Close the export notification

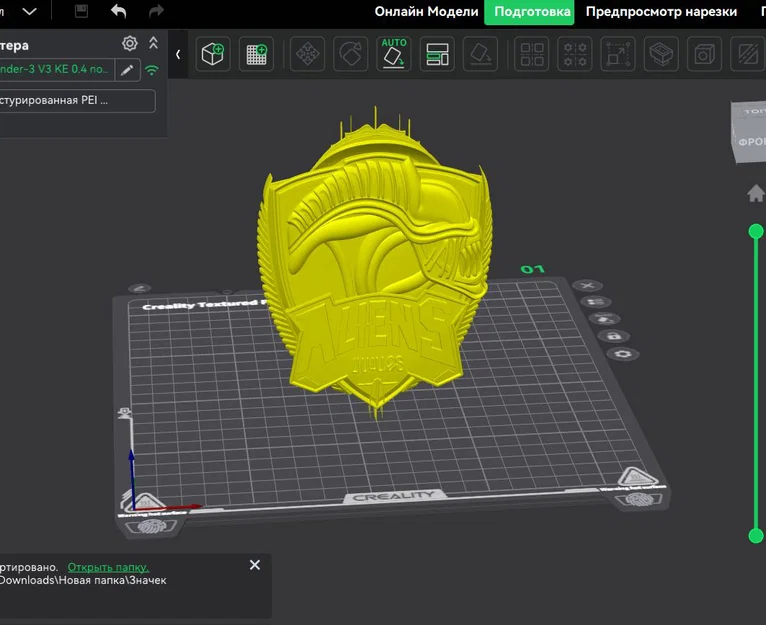(x=255, y=565)
